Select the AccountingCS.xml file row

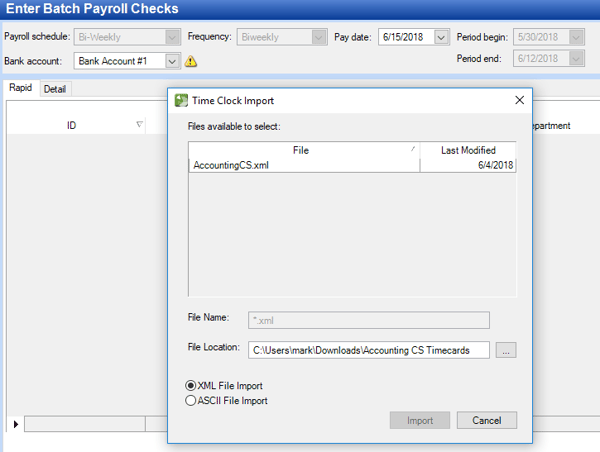[x=300, y=165]
